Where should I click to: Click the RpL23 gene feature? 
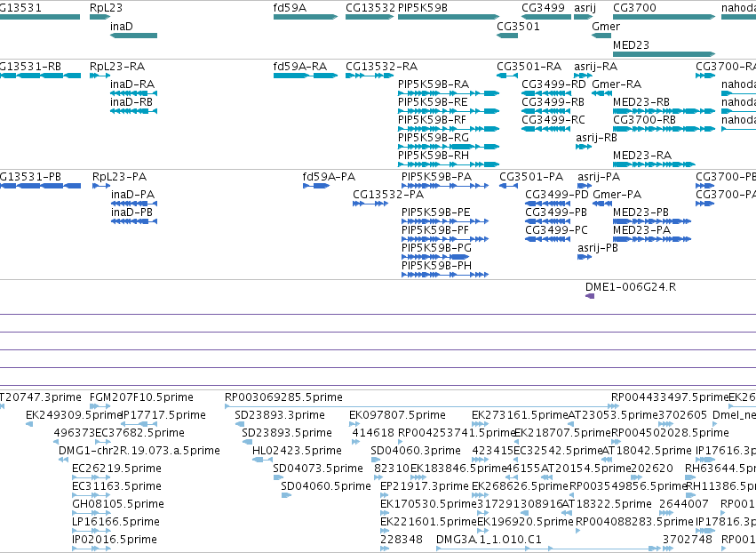(99, 18)
